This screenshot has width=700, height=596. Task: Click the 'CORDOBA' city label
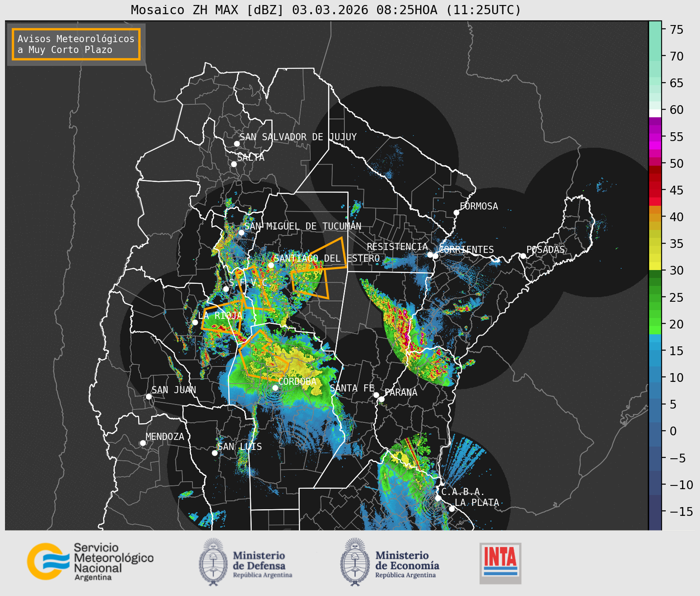click(x=297, y=381)
